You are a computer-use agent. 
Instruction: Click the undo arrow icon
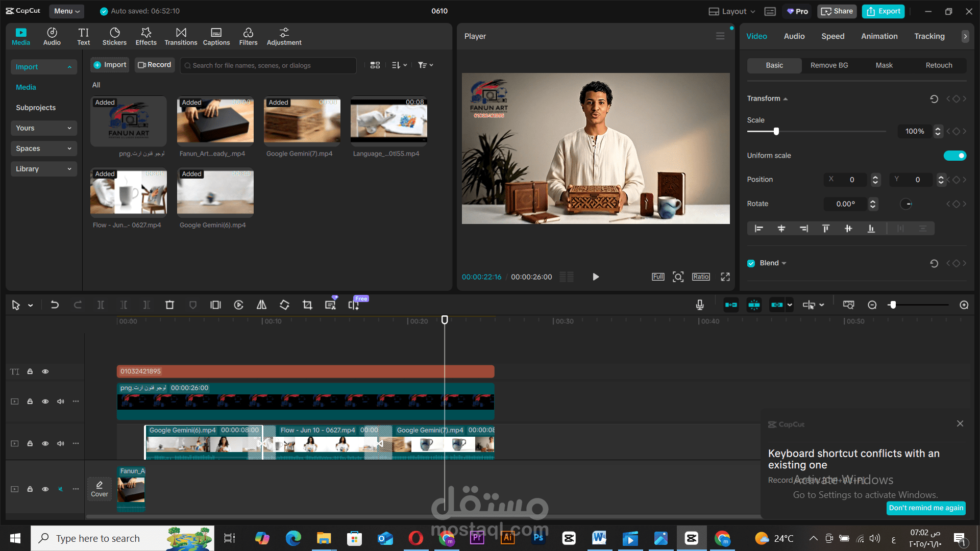point(55,305)
